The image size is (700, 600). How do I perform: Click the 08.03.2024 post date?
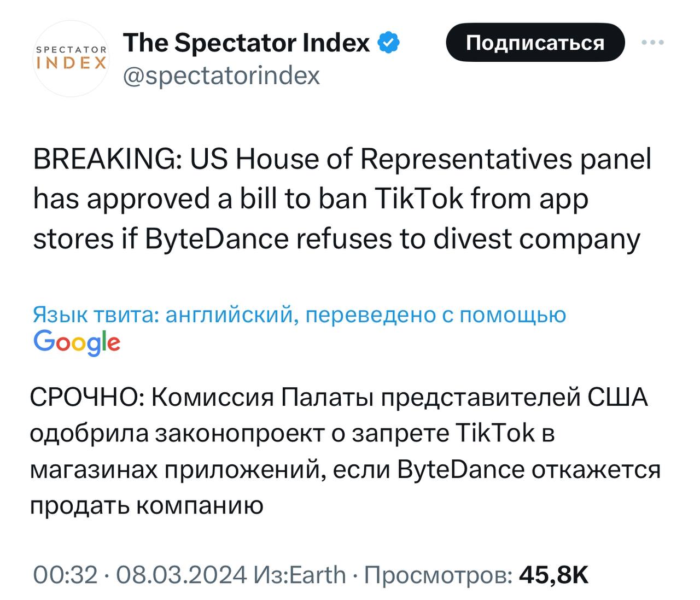[181, 575]
